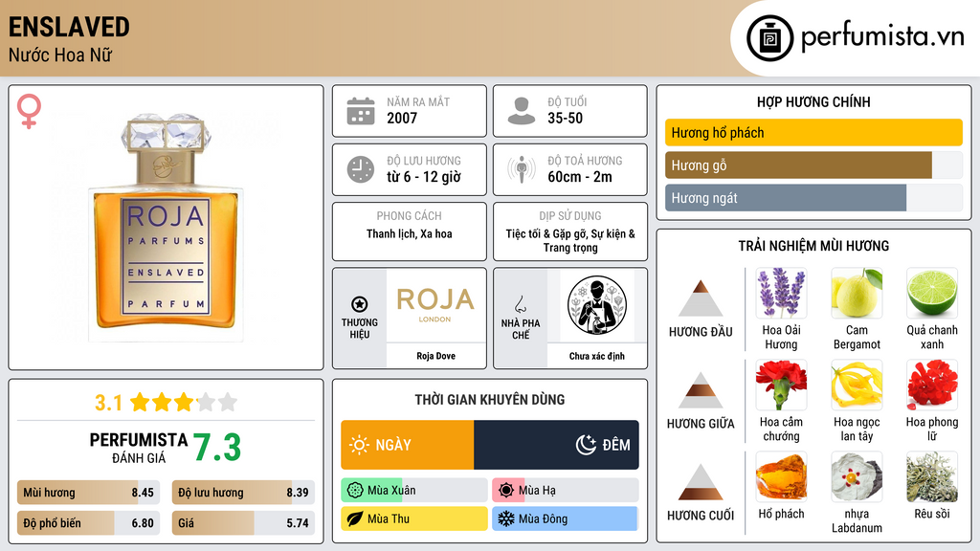The image size is (980, 551).
Task: Select the Ngày daytime segment
Action: point(408,445)
